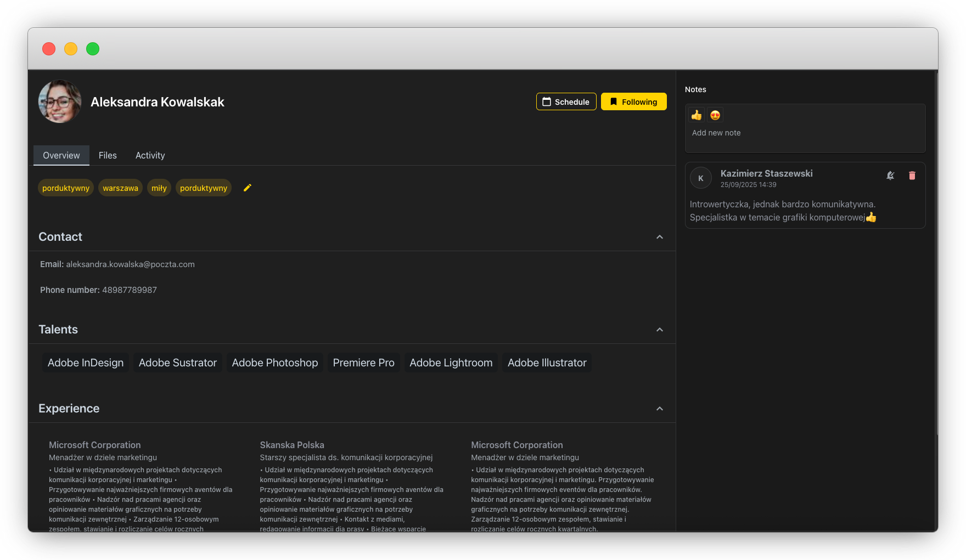
Task: Click the pencil icon to edit tags
Action: pyautogui.click(x=248, y=188)
